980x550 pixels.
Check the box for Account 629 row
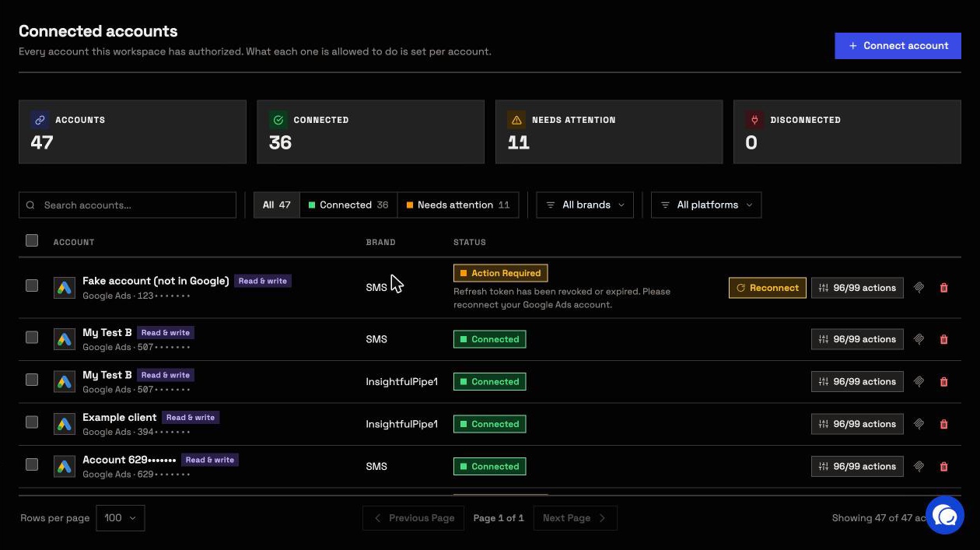coord(32,464)
